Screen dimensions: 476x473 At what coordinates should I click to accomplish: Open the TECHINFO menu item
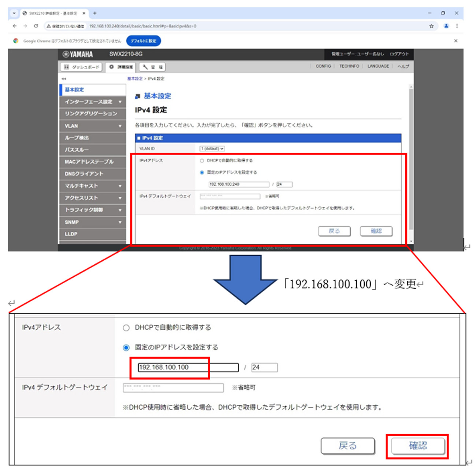349,66
